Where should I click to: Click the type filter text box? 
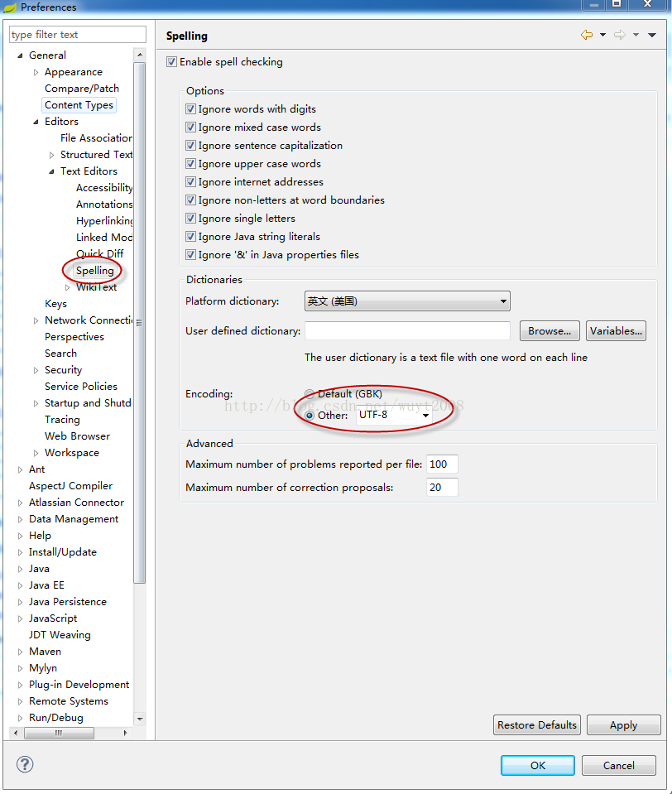tap(78, 35)
